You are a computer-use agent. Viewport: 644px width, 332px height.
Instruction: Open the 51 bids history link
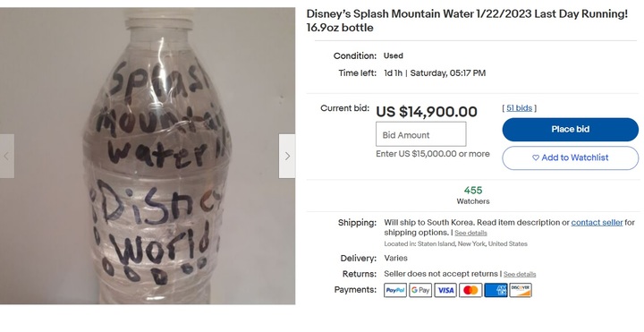point(519,108)
